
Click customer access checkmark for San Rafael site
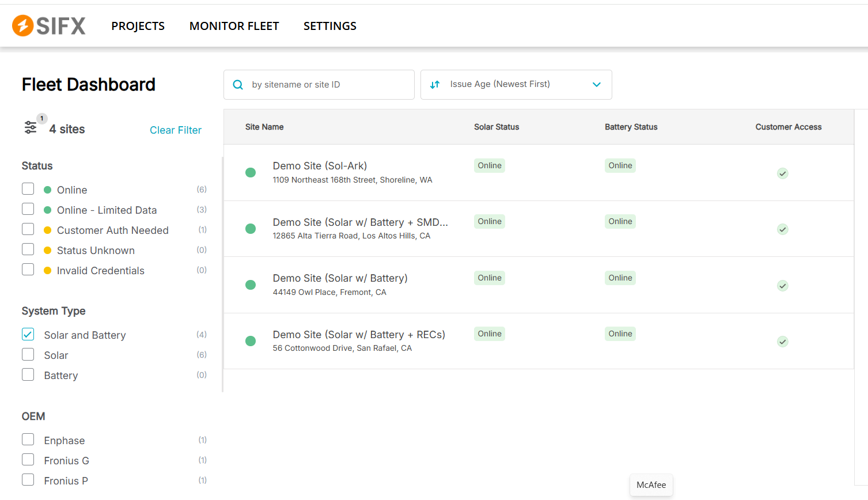[x=782, y=342]
